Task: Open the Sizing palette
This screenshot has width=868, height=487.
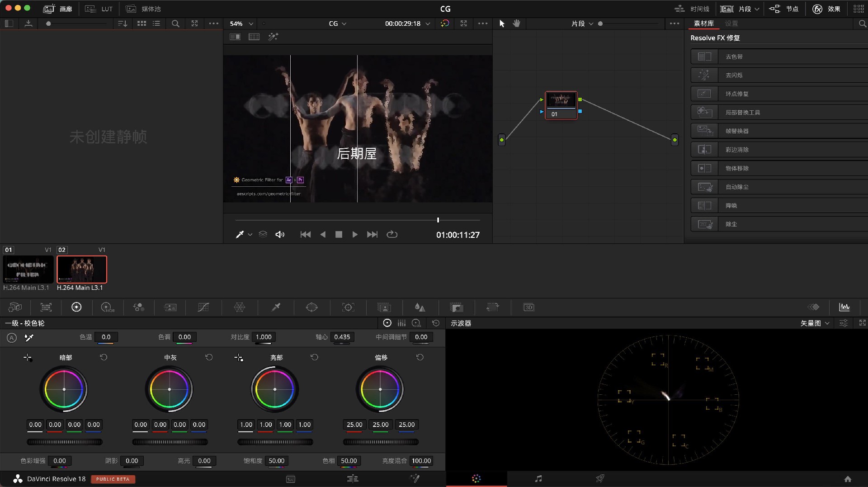Action: pos(492,307)
